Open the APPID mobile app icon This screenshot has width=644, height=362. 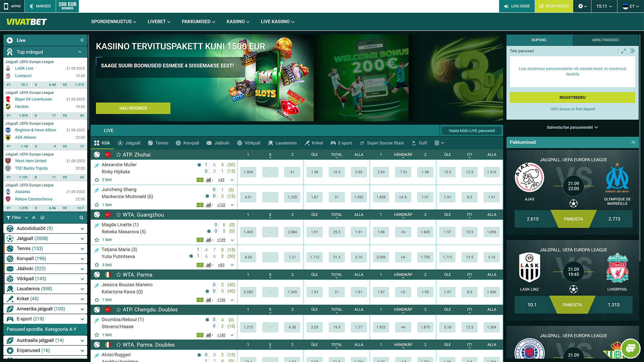(x=6, y=6)
